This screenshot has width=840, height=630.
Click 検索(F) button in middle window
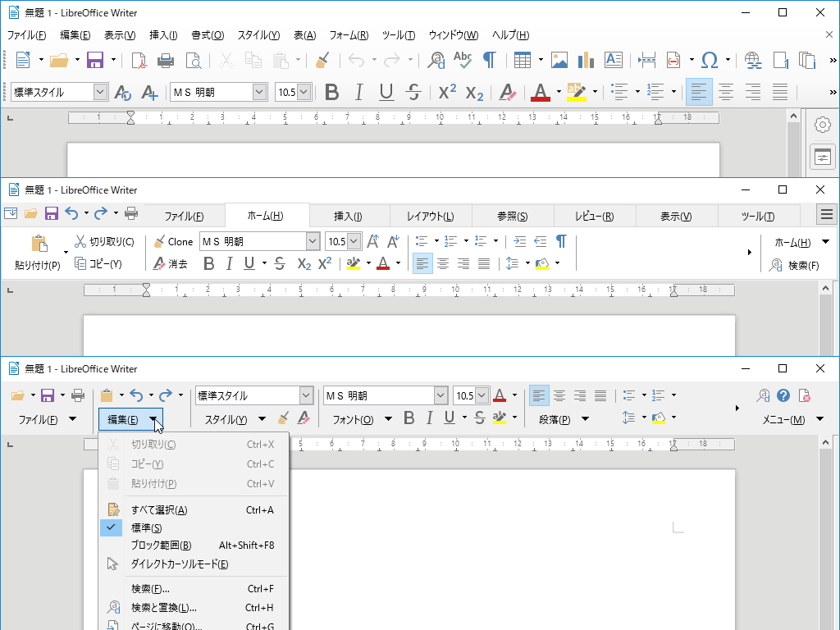pos(794,265)
